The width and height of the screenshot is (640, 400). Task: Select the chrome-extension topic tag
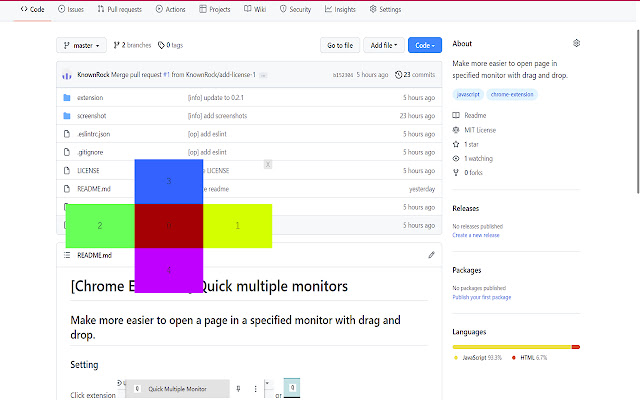[x=512, y=94]
